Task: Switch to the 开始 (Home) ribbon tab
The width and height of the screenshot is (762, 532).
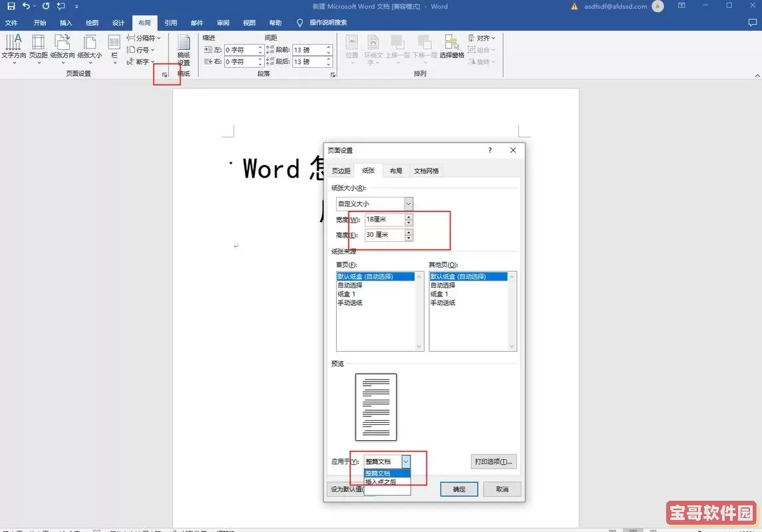Action: tap(40, 23)
